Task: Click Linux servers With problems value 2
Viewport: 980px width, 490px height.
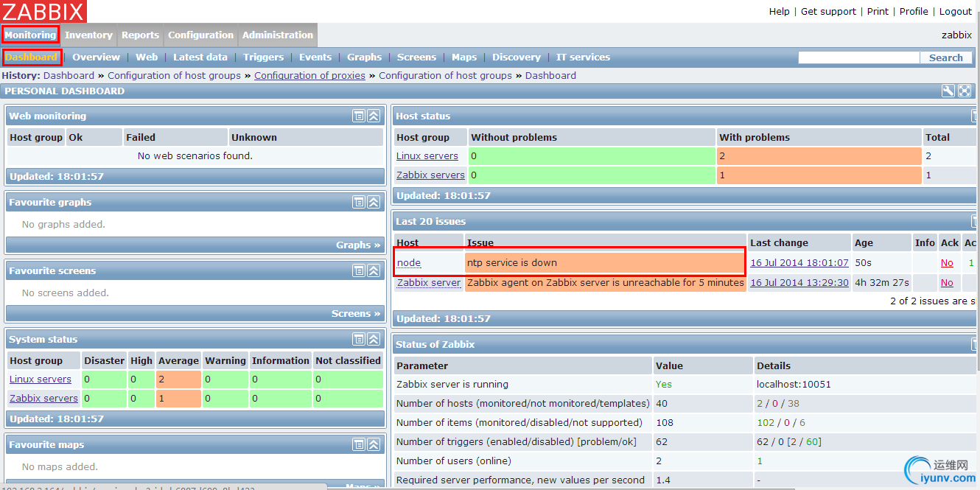Action: click(x=819, y=155)
